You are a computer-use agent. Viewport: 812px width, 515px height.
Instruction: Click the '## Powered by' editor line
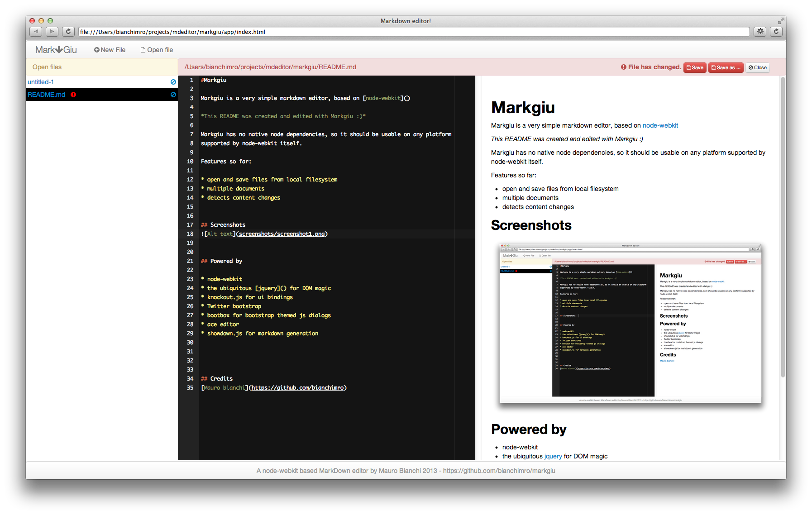(221, 261)
